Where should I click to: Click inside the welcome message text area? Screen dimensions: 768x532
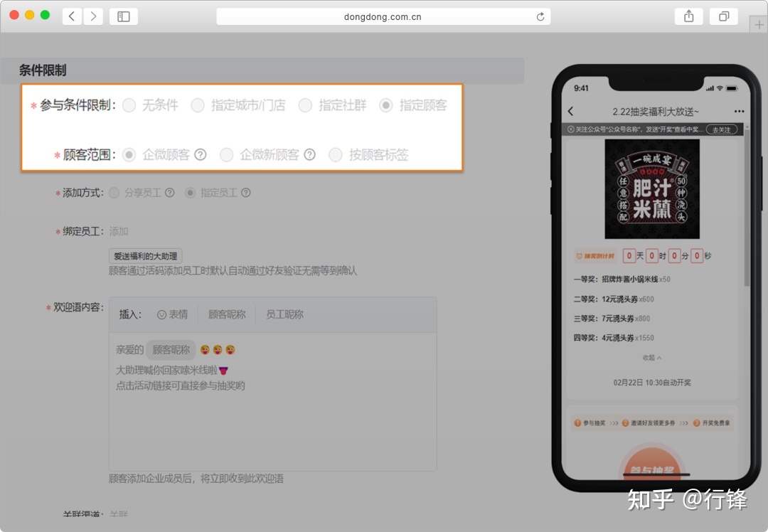272,427
